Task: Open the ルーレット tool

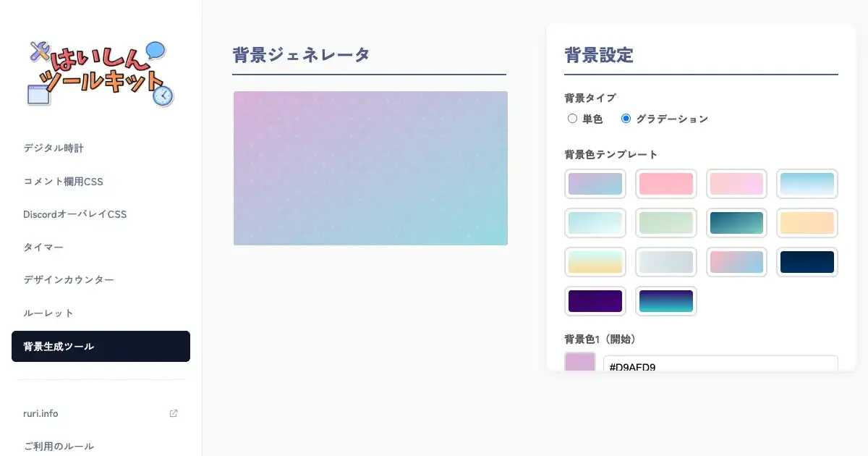Action: point(48,313)
